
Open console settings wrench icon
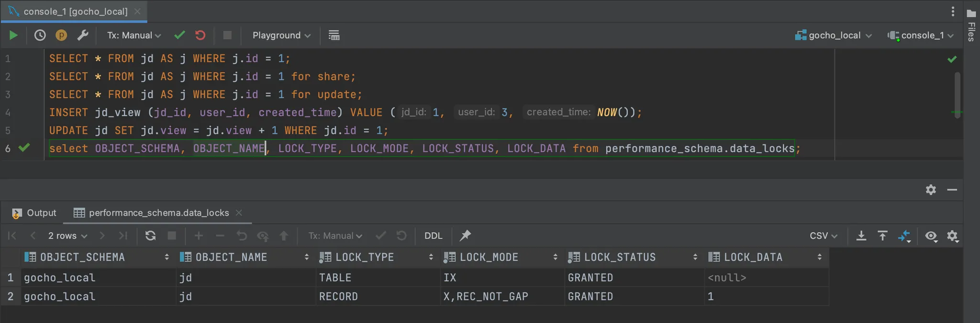point(83,35)
